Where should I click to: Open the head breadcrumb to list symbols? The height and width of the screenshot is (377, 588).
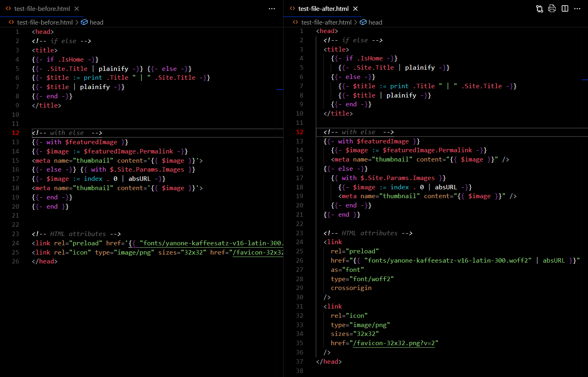97,22
